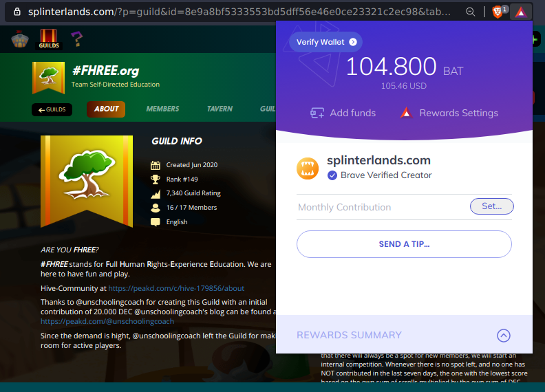Click the SEND A TIP... button
Image resolution: width=545 pixels, height=392 pixels.
(x=404, y=244)
